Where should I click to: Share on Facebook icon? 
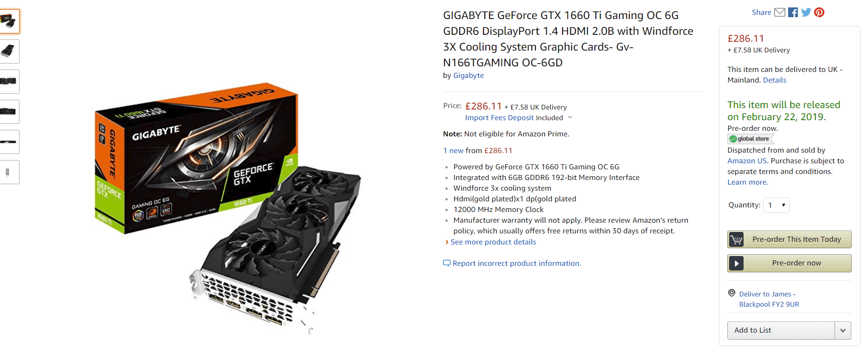tap(793, 13)
